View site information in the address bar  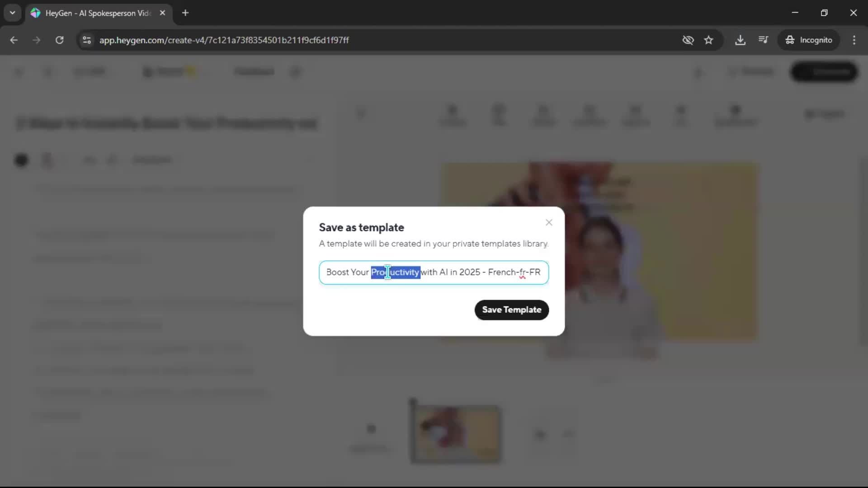(87, 40)
